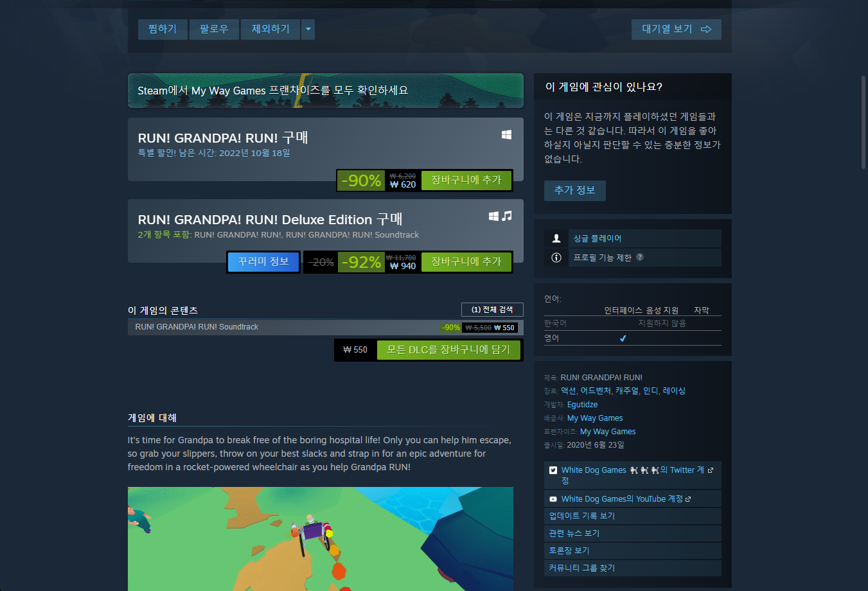Image resolution: width=868 pixels, height=591 pixels.
Task: Open the 싱글 플레이어 link
Action: coord(598,238)
